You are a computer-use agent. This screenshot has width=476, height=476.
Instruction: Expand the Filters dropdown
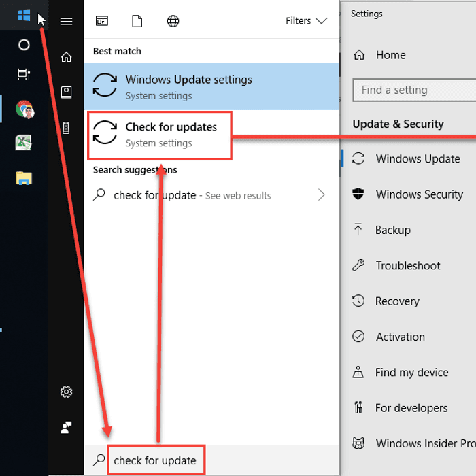coord(306,21)
